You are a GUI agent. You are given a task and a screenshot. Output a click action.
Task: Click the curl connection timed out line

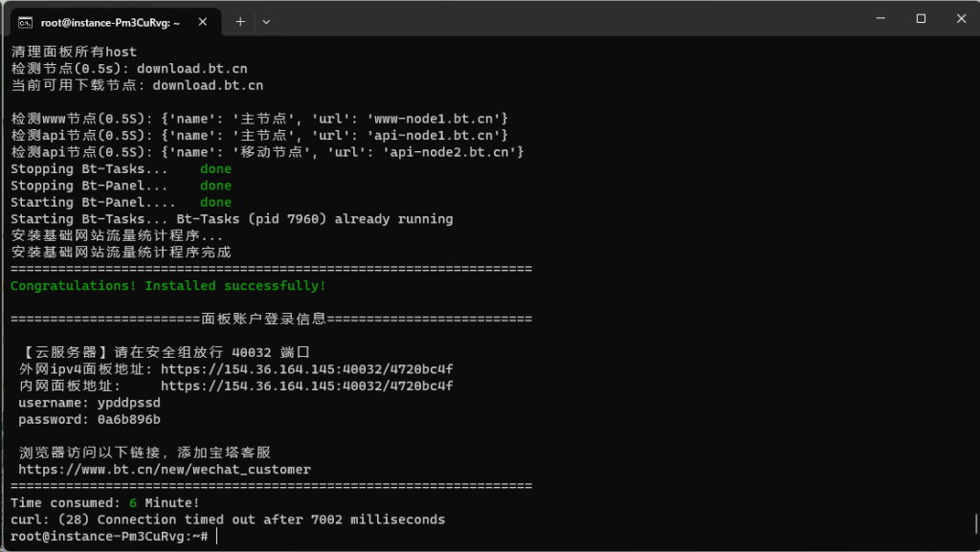coord(228,519)
